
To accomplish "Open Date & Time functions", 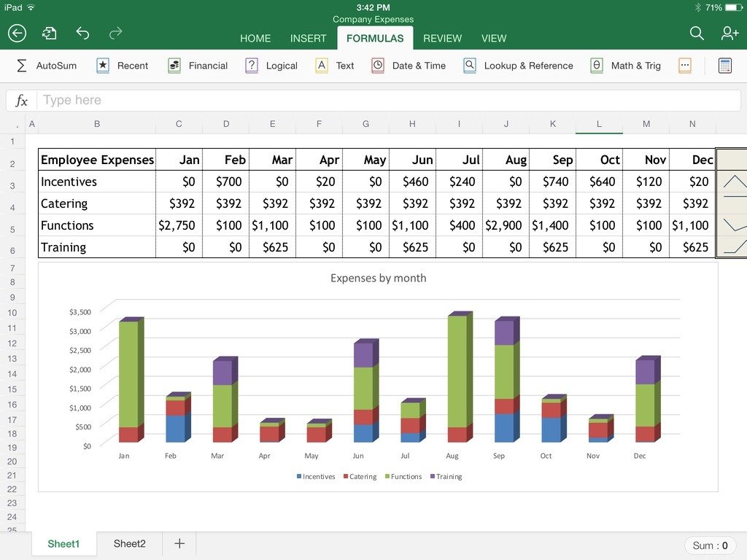I will 379,65.
